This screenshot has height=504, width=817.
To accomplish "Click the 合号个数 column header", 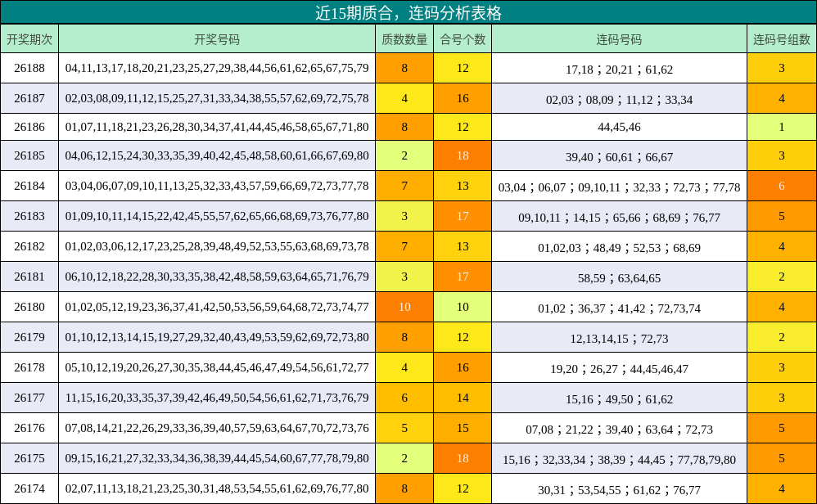I will click(463, 39).
